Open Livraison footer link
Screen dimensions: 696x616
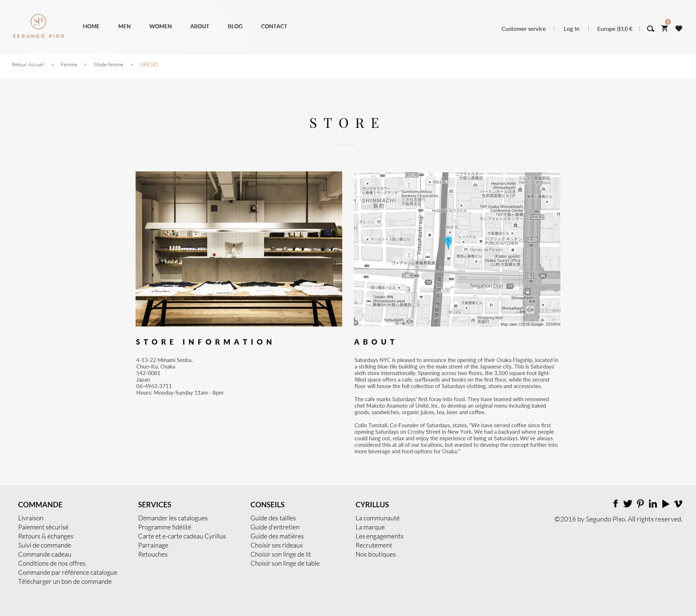pos(31,518)
